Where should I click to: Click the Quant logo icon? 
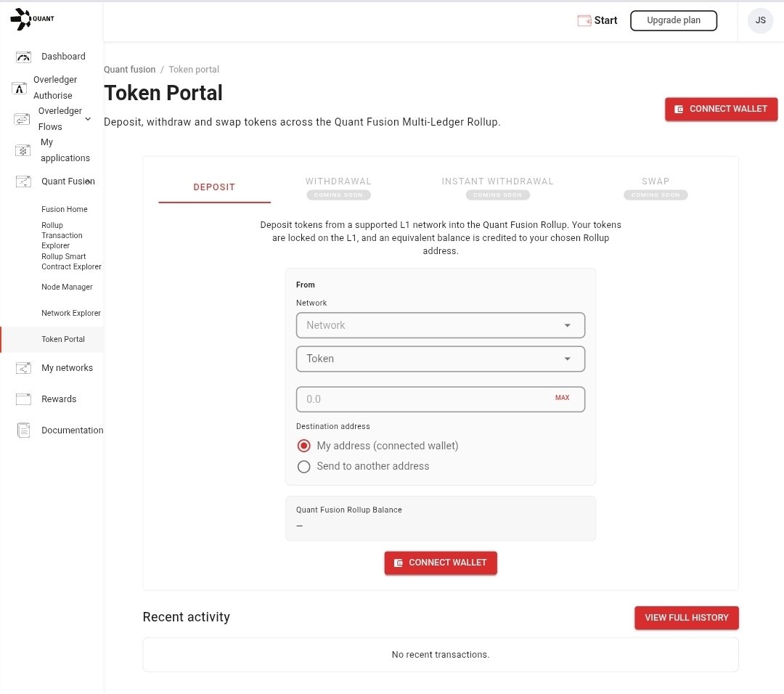(x=21, y=20)
